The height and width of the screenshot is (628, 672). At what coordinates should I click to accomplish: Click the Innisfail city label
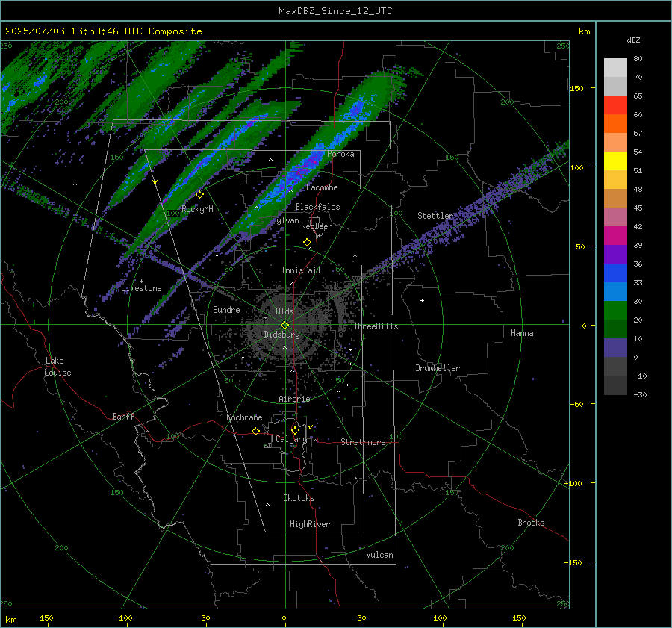pyautogui.click(x=301, y=270)
